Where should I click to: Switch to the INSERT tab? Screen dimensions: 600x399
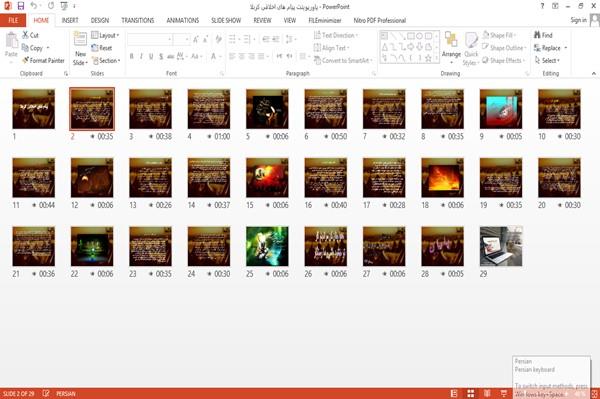[x=70, y=20]
